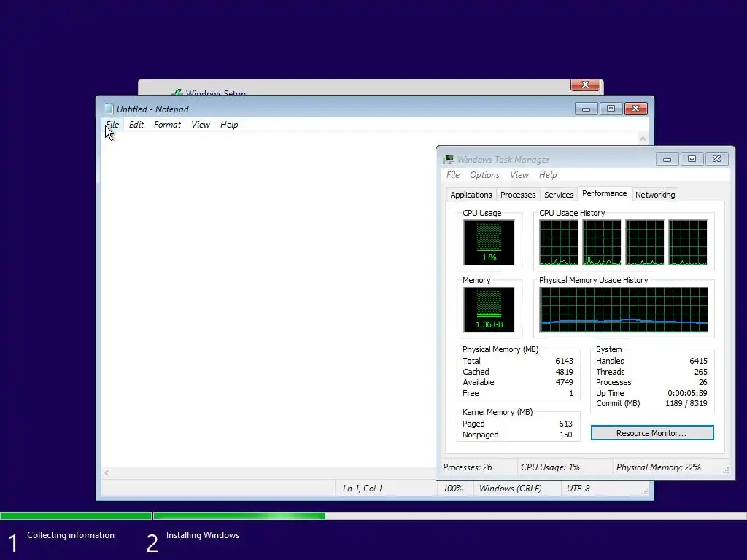Viewport: 747px width, 560px height.
Task: Open the View menu in Notepad
Action: point(201,125)
